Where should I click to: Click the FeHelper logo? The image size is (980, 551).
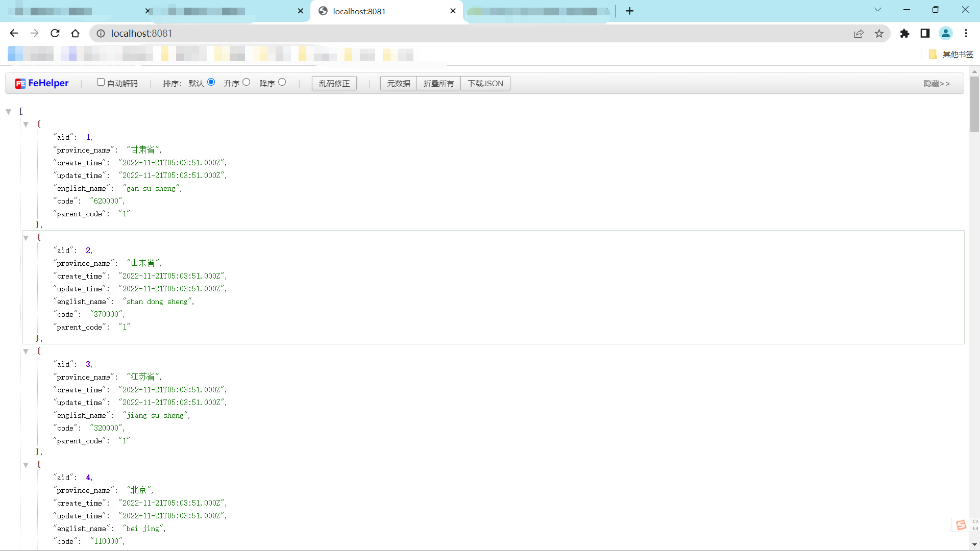coord(42,83)
